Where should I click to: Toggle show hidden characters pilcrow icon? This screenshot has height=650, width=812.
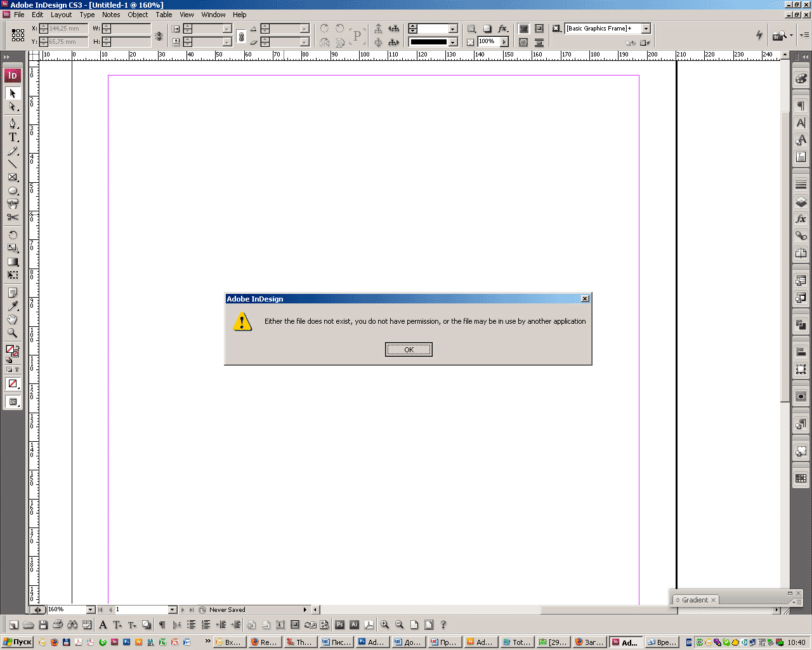click(162, 625)
